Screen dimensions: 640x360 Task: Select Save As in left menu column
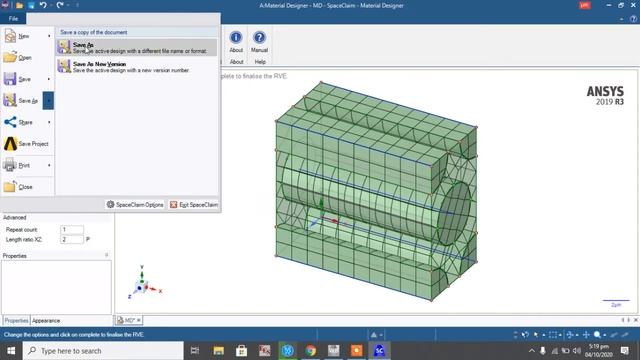pyautogui.click(x=22, y=100)
